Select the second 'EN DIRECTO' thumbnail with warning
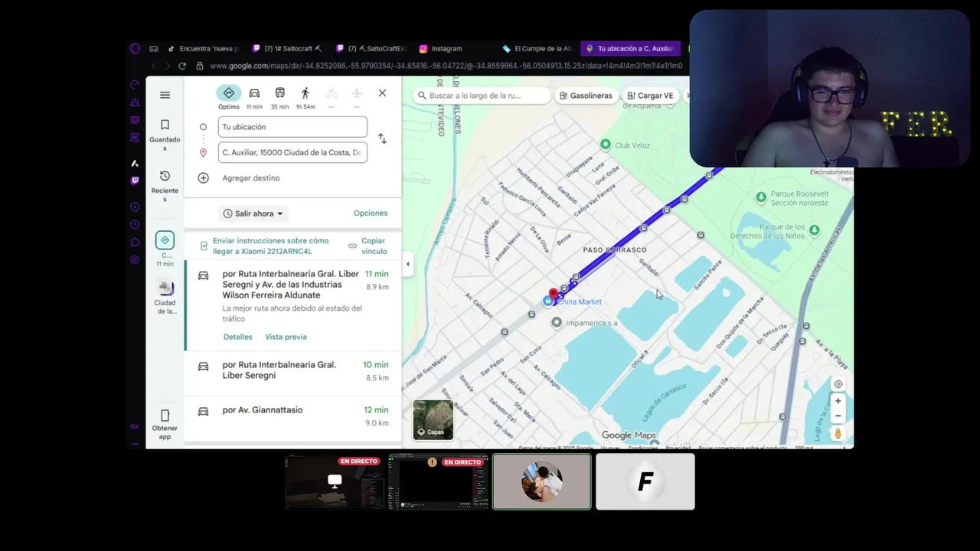980x551 pixels. point(438,481)
